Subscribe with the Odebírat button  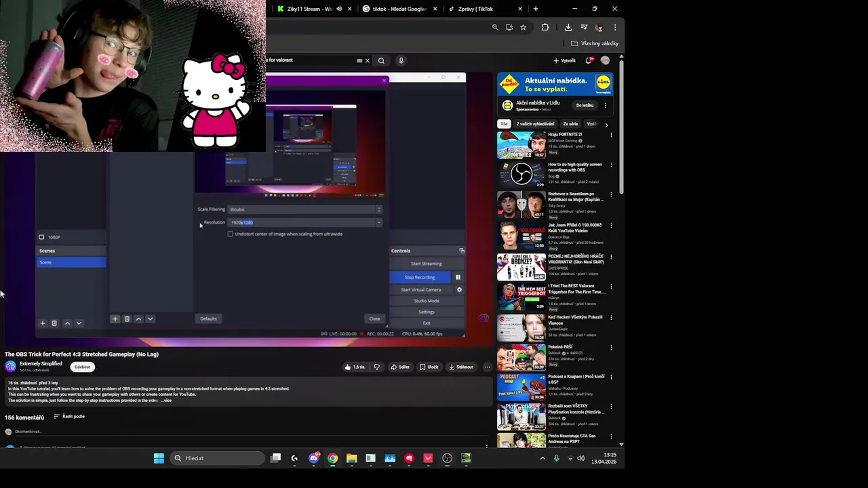pos(82,367)
